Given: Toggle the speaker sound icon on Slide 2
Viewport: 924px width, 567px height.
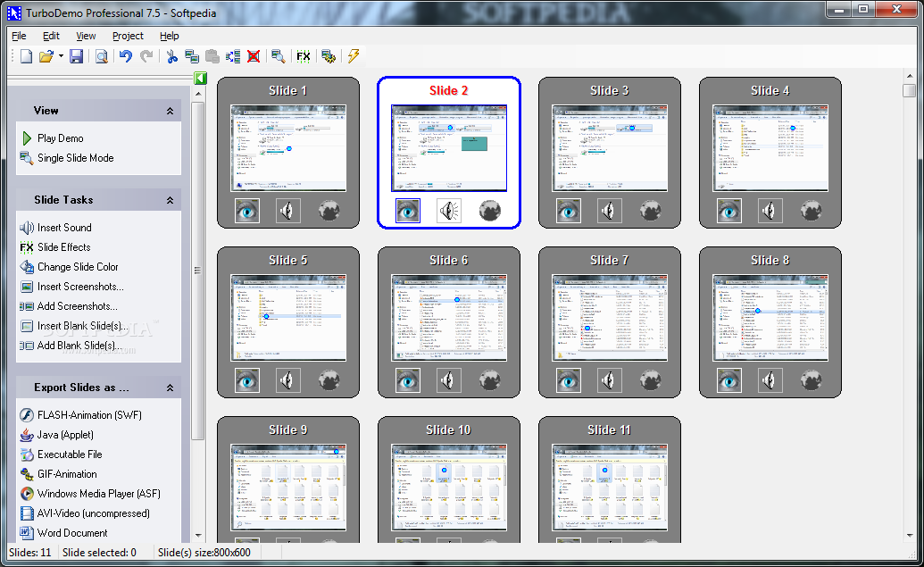Looking at the screenshot, I should tap(448, 211).
